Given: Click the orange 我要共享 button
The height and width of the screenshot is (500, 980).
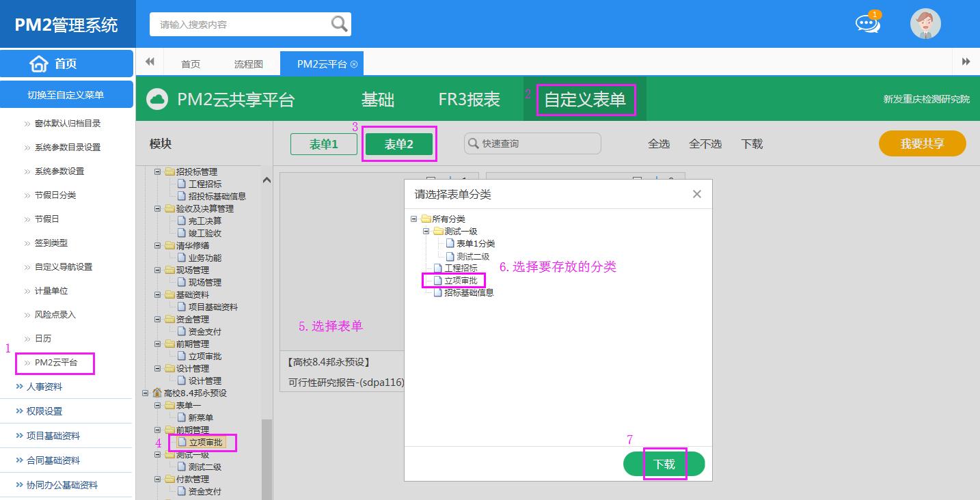Looking at the screenshot, I should point(922,144).
